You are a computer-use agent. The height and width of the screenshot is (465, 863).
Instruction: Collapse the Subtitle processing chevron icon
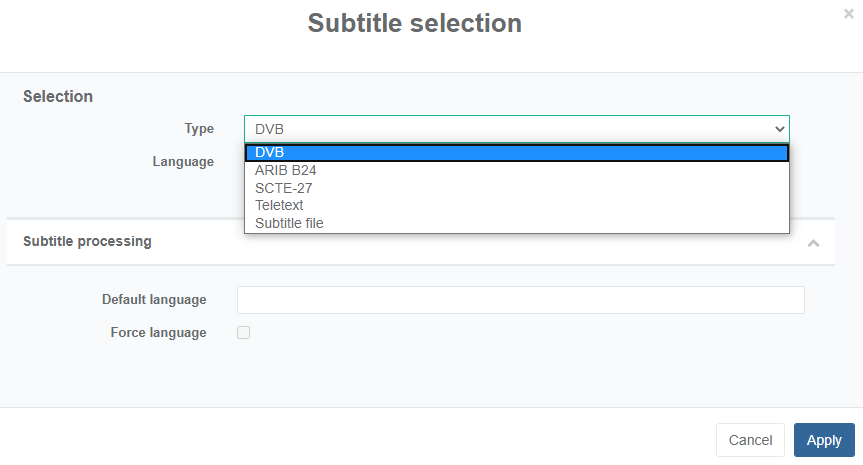click(814, 243)
